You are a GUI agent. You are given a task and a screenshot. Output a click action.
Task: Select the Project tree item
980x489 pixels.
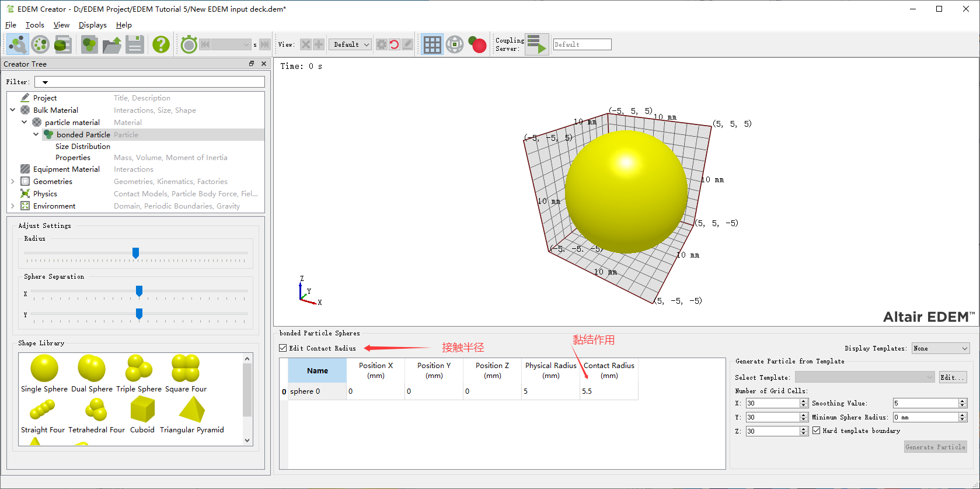45,98
